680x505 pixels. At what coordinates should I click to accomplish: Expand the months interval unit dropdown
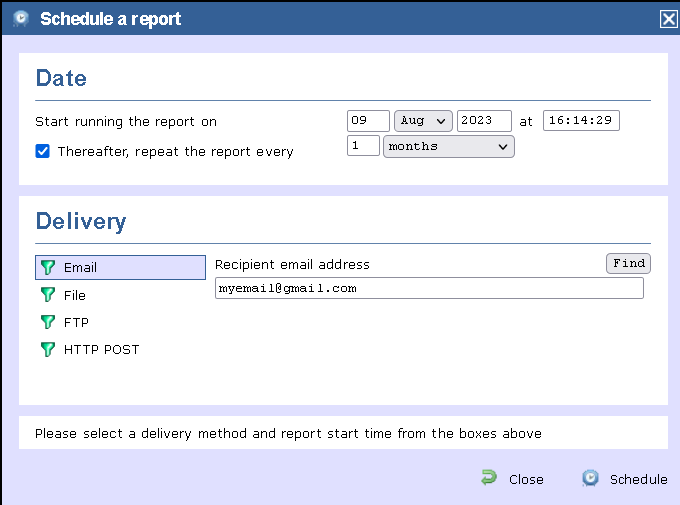448,147
